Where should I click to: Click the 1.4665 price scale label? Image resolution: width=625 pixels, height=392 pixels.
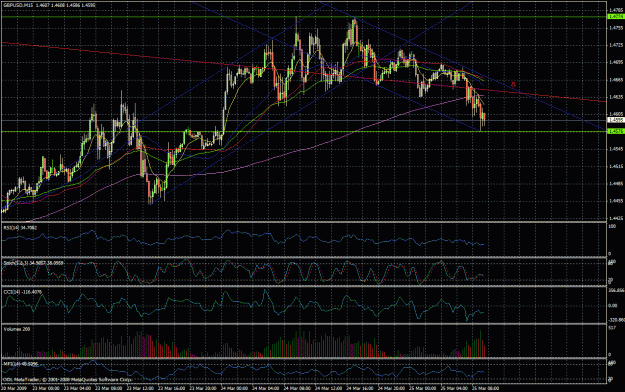click(616, 80)
